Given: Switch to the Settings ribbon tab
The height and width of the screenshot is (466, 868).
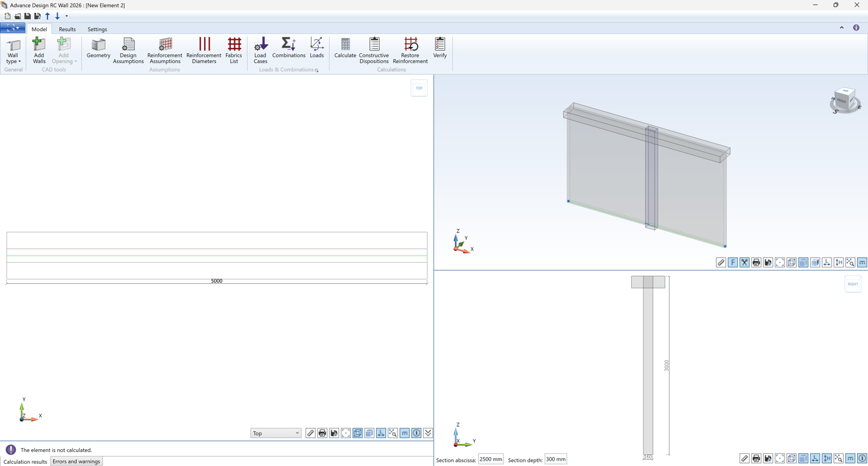Looking at the screenshot, I should pos(97,29).
